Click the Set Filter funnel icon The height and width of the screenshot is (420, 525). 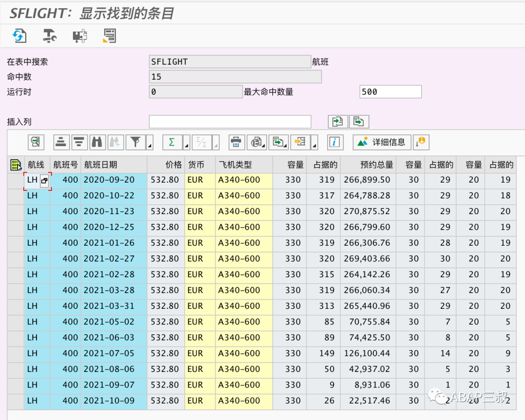(136, 142)
